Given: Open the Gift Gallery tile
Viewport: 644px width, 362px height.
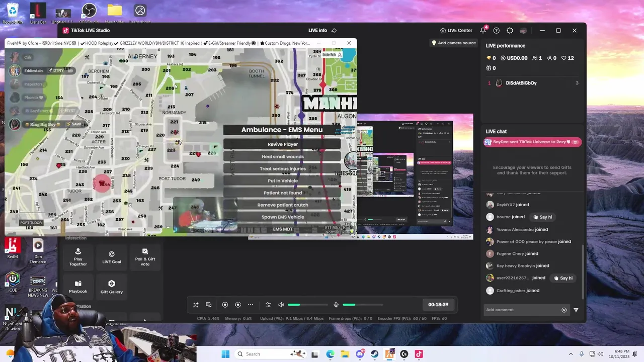Looking at the screenshot, I should point(112,287).
